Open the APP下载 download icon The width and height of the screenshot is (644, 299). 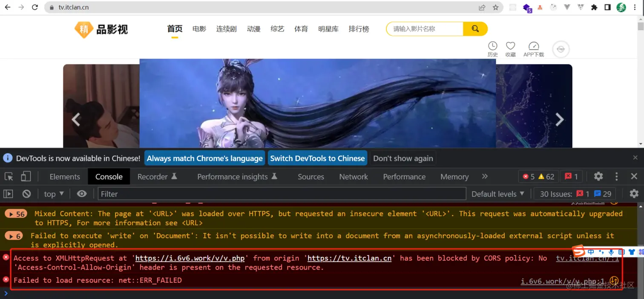pyautogui.click(x=534, y=49)
